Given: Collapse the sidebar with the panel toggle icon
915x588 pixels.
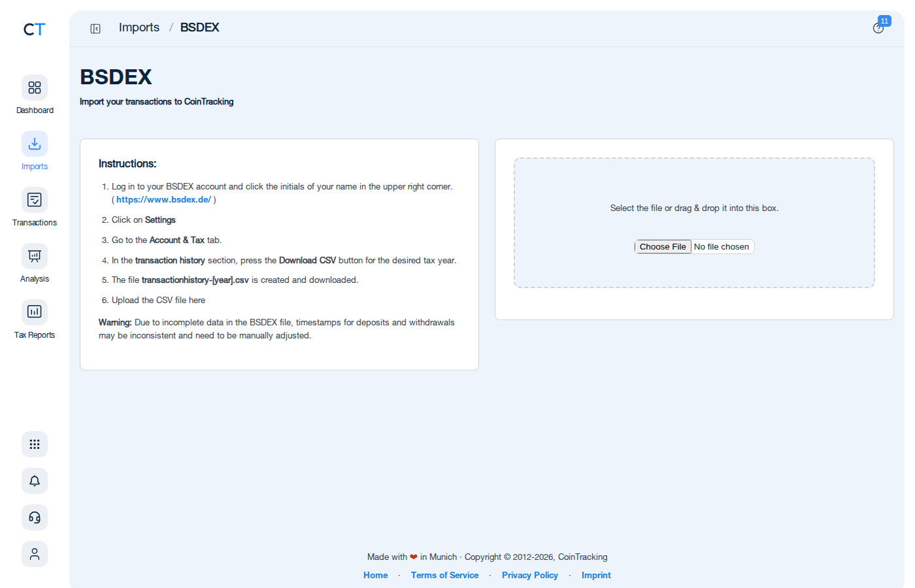Looking at the screenshot, I should click(95, 29).
